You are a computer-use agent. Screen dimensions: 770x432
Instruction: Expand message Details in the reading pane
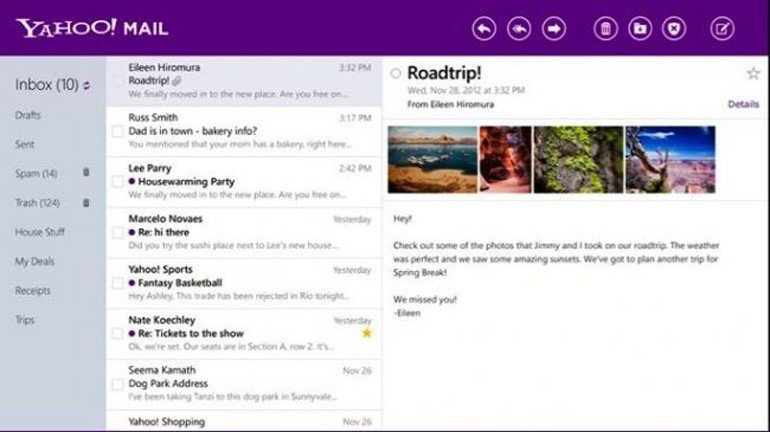point(742,104)
